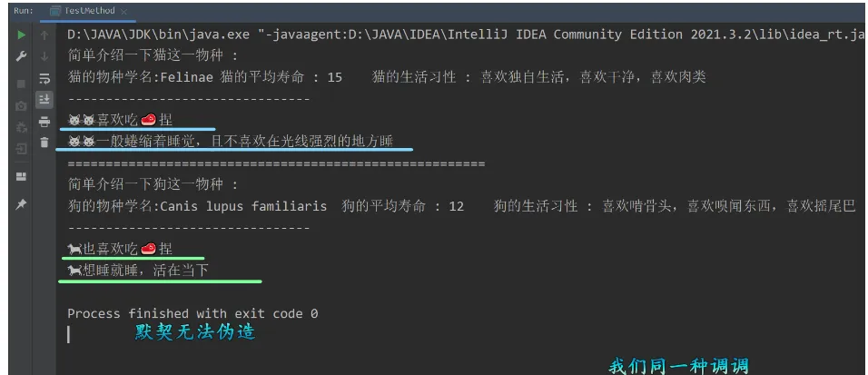The width and height of the screenshot is (868, 375).
Task: Toggle scroll to end of console
Action: coord(44,100)
